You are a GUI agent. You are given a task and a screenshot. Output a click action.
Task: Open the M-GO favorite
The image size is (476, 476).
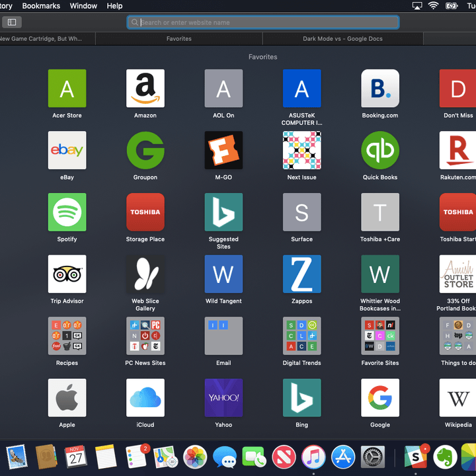click(223, 150)
